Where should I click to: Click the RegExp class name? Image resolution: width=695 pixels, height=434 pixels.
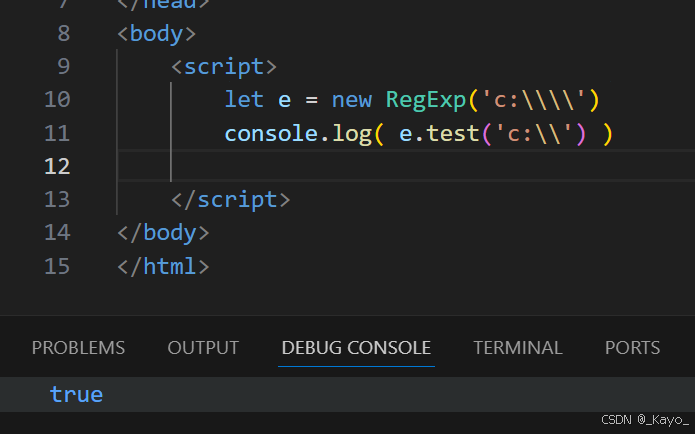coord(426,100)
